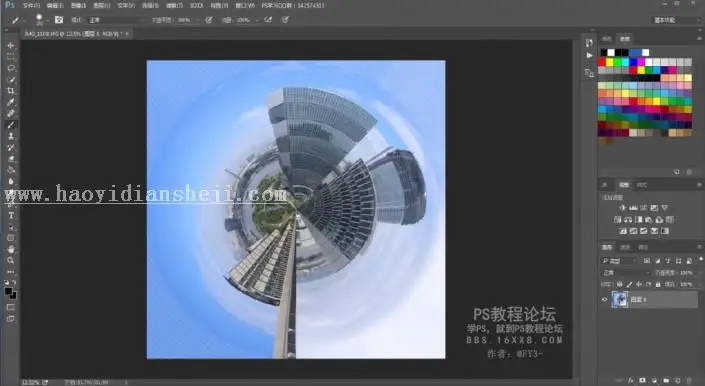The height and width of the screenshot is (386, 705).
Task: Add an Invert adjustment
Action: [x=623, y=231]
